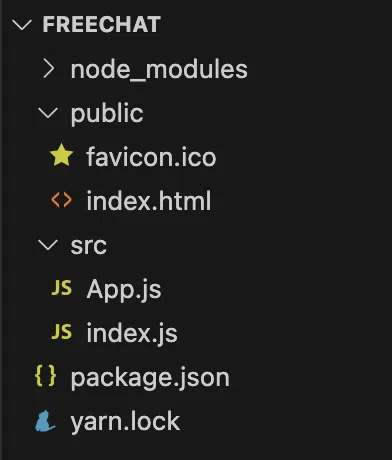Collapse the src folder chevron
392x460 pixels.
[x=48, y=245]
